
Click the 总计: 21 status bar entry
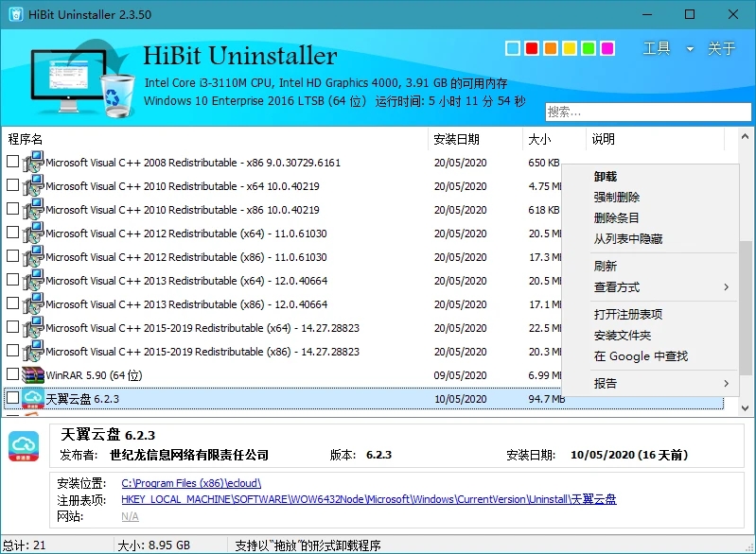click(x=24, y=545)
